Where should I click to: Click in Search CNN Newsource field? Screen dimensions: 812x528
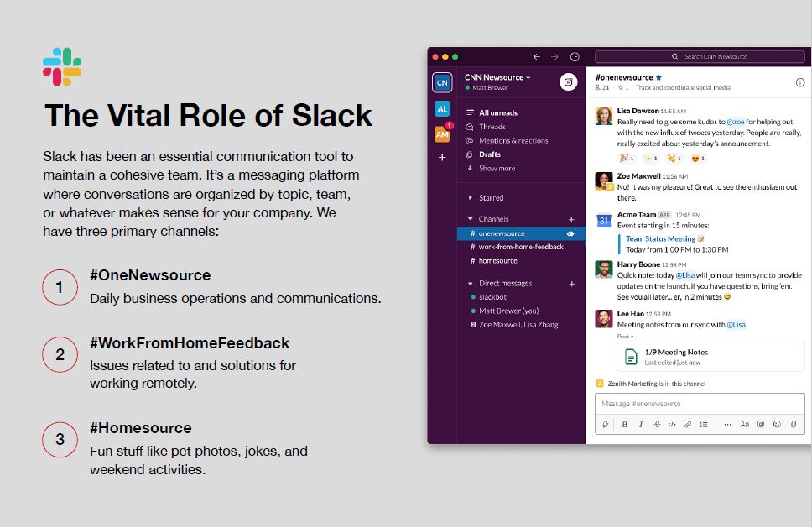(x=700, y=56)
